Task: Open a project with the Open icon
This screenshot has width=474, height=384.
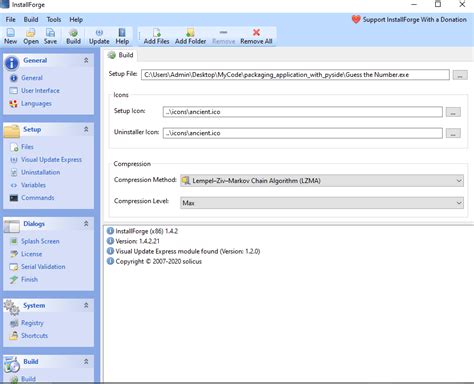Action: click(x=31, y=33)
